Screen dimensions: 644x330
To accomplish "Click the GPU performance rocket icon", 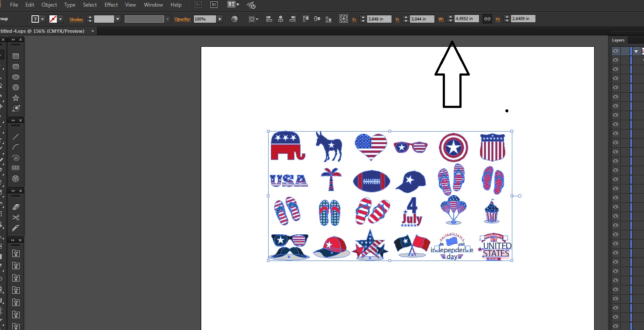I will click(x=251, y=5).
